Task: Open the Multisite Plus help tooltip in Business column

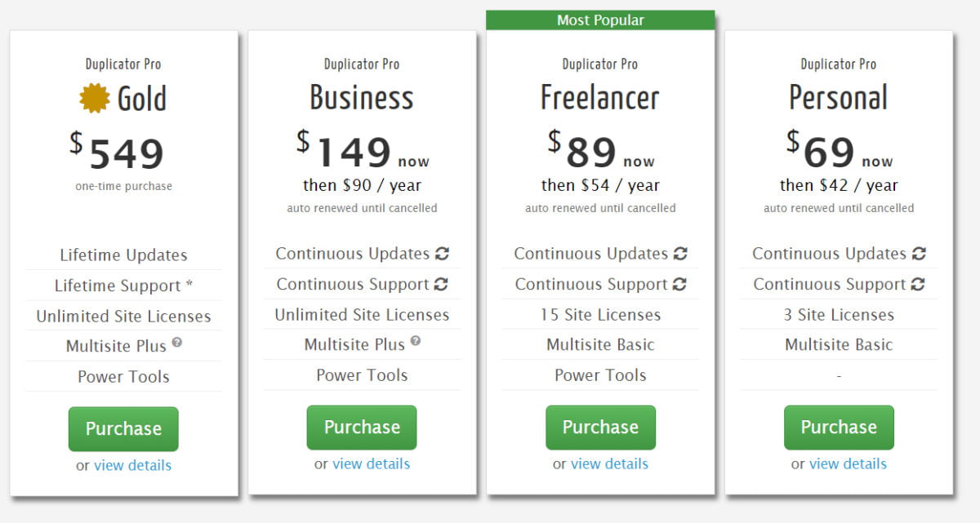Action: pyautogui.click(x=414, y=341)
